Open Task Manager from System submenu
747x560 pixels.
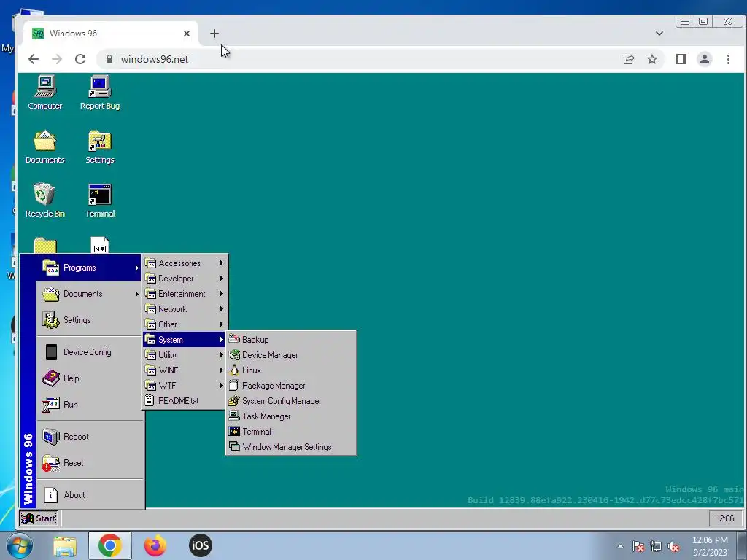(290, 416)
